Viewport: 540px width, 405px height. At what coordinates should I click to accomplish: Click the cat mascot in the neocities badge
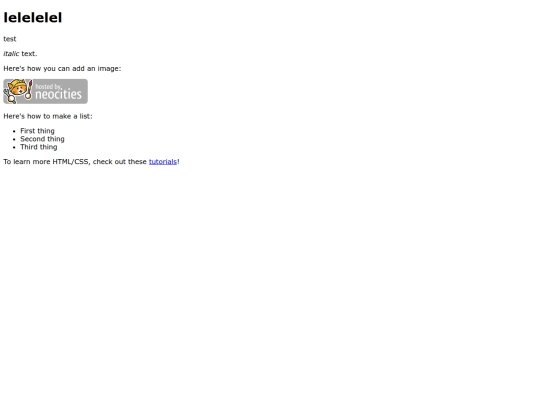click(x=16, y=91)
